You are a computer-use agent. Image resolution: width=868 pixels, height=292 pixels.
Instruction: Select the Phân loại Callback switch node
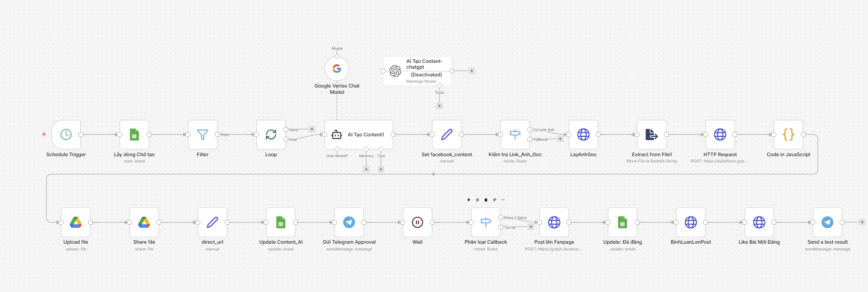point(485,222)
